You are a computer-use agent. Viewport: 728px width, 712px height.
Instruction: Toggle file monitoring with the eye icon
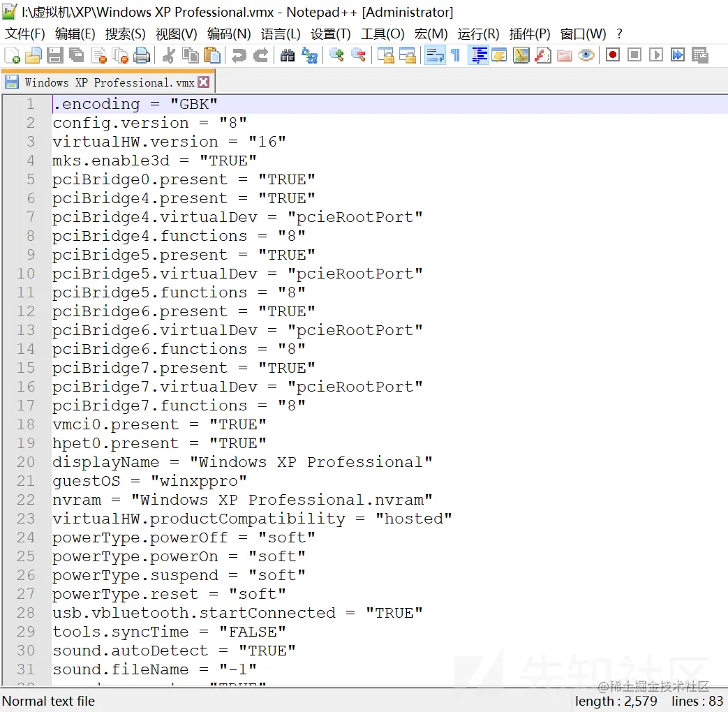click(x=586, y=55)
